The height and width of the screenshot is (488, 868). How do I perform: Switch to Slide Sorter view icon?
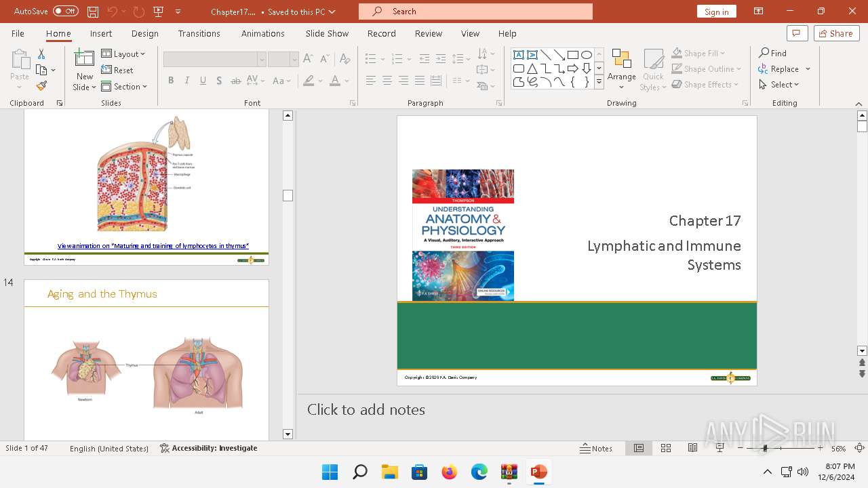tap(666, 448)
